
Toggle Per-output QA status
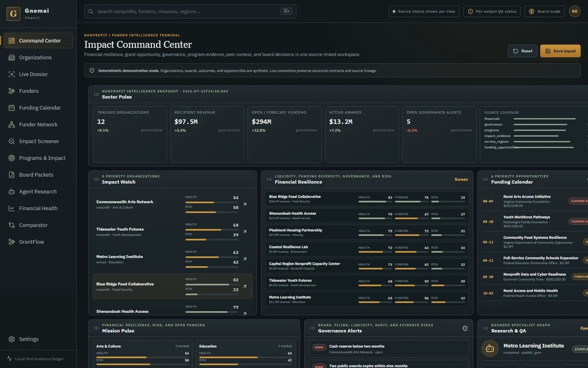pos(492,11)
